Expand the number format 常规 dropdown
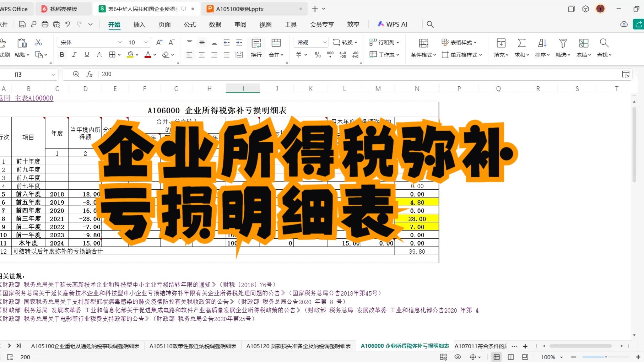The width and height of the screenshot is (644, 362). (324, 42)
